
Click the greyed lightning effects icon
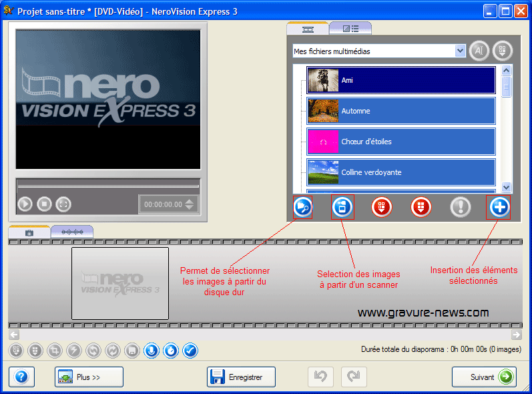(x=74, y=351)
